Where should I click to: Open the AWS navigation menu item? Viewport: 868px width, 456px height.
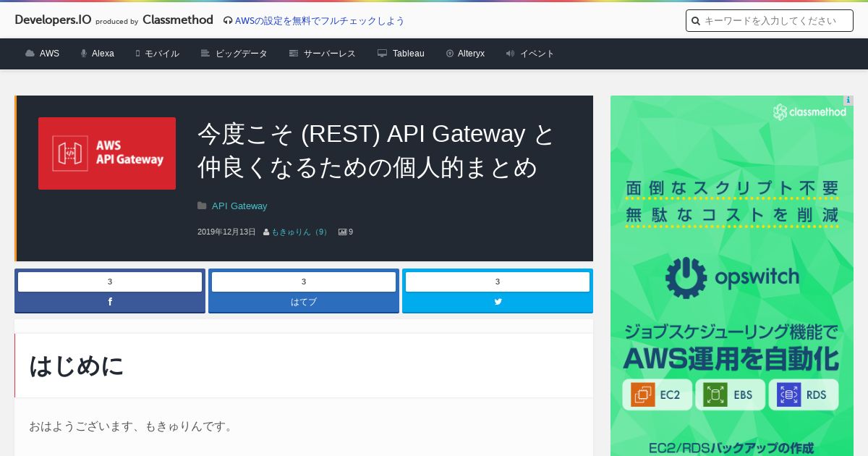(x=49, y=54)
